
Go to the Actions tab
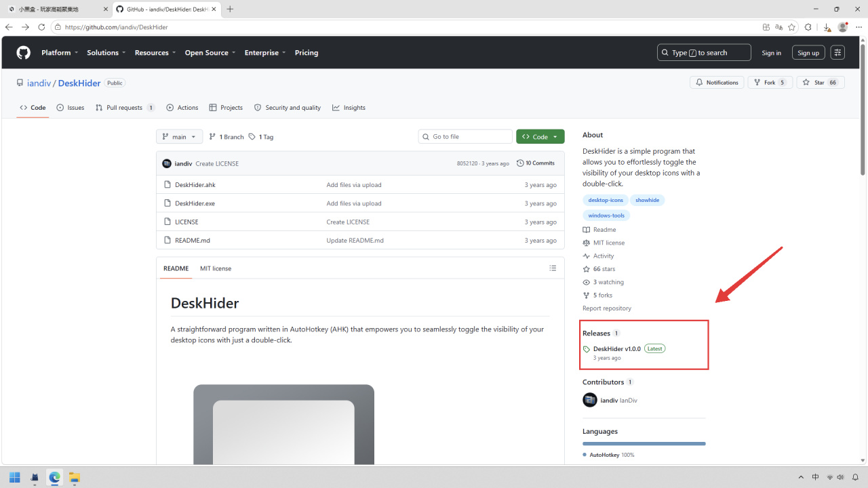182,108
